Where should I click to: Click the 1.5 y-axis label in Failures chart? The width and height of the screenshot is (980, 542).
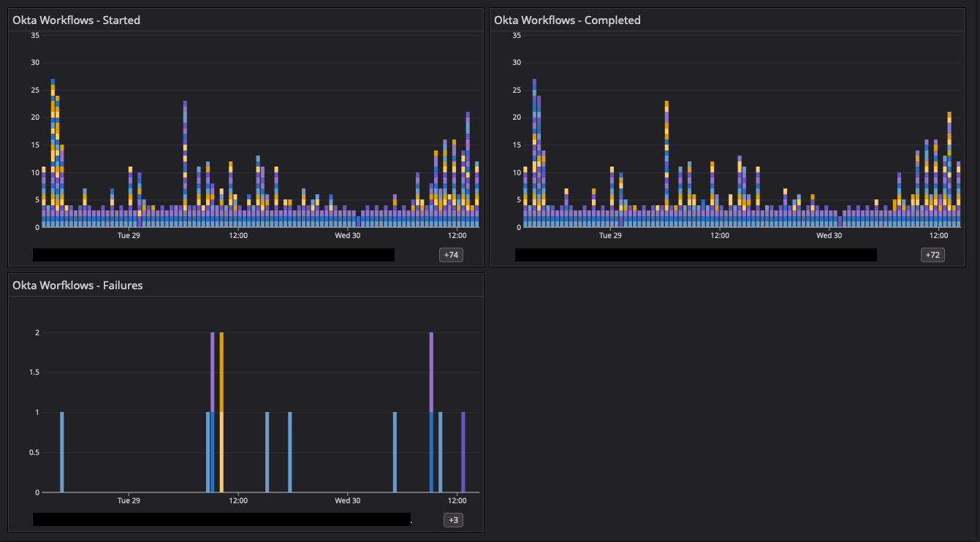tap(34, 373)
